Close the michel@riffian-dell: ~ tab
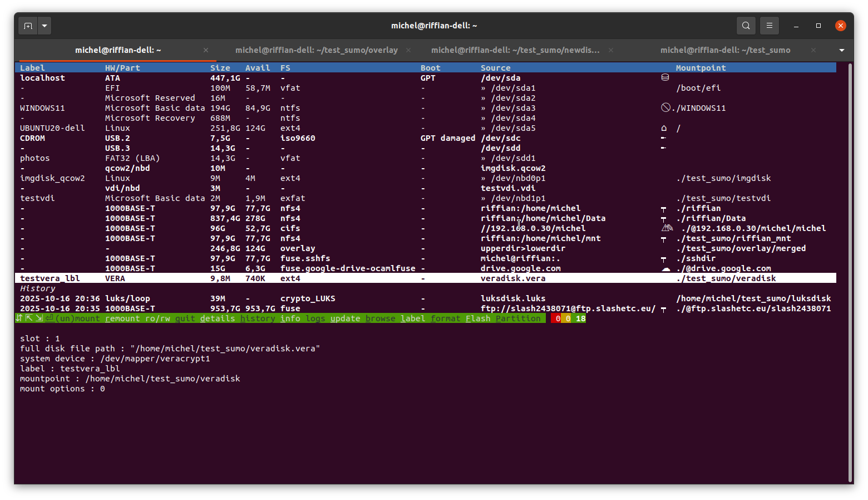The image size is (868, 500). [x=206, y=50]
